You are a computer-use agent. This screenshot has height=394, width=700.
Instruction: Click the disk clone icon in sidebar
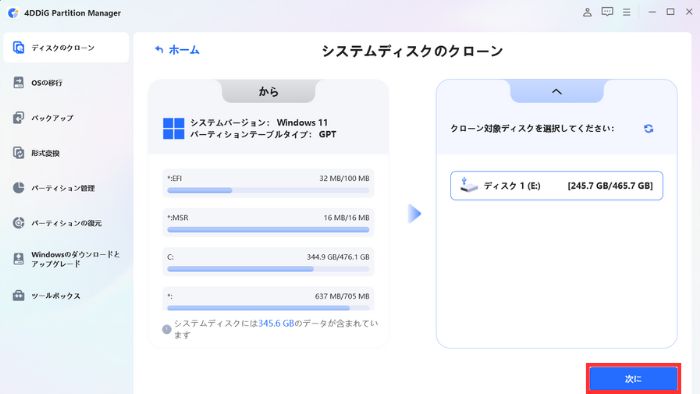tap(18, 47)
